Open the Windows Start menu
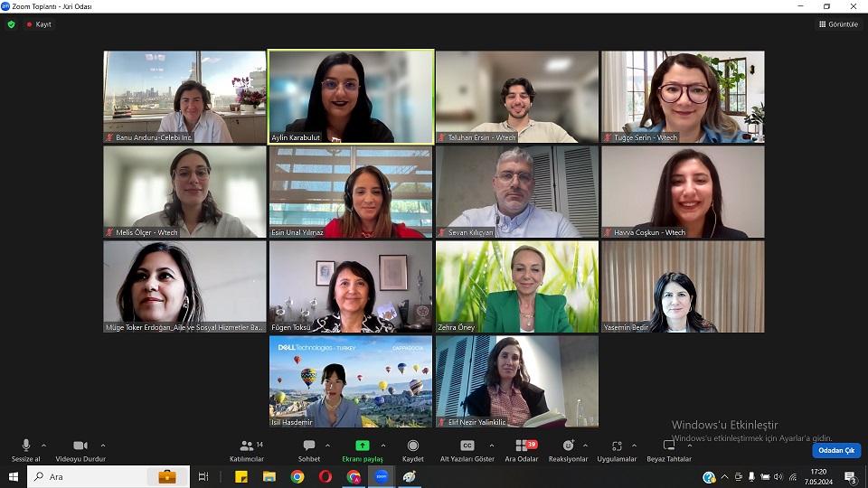The image size is (868, 488). [14, 476]
